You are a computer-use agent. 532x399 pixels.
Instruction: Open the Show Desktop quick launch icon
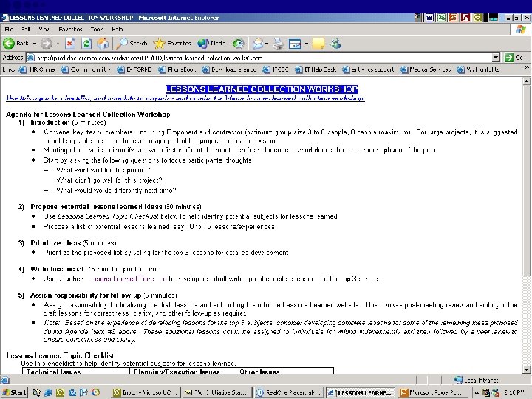tap(36, 392)
